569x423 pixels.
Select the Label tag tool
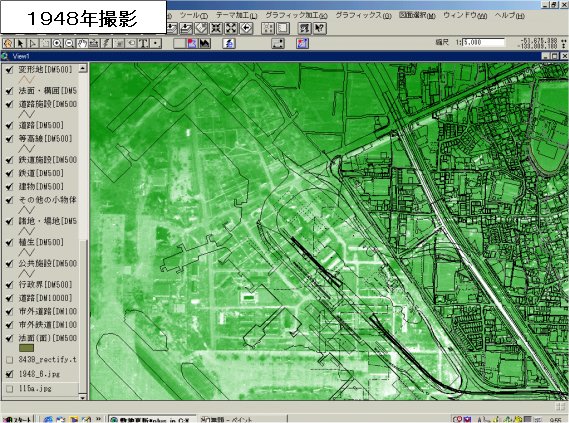(131, 44)
